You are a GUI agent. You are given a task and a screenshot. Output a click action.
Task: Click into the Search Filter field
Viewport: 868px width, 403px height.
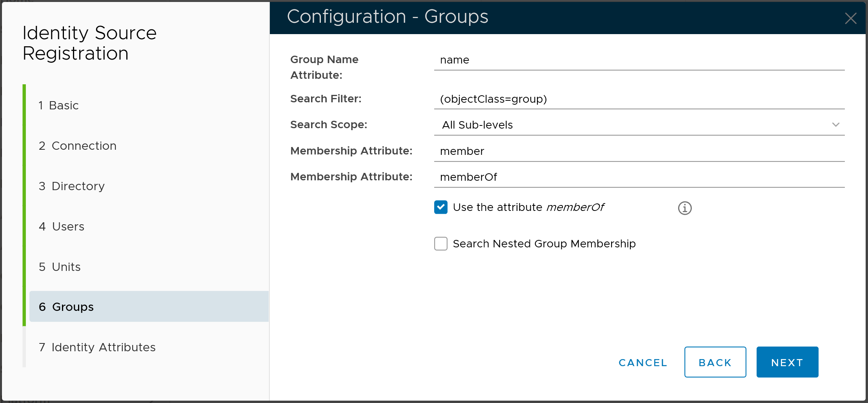coord(639,99)
